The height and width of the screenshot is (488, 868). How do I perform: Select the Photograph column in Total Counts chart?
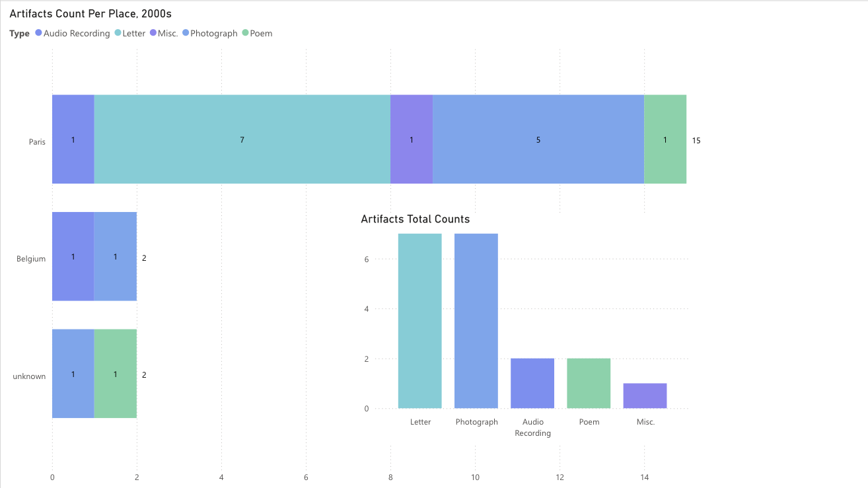click(x=476, y=321)
